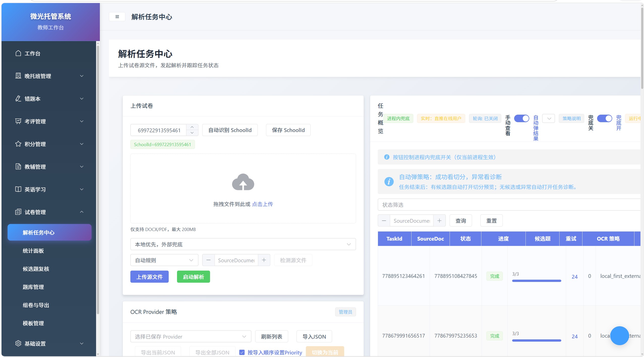Screen dimensions: 644x357
Task: Click the 点击上传 link
Action: (x=262, y=204)
